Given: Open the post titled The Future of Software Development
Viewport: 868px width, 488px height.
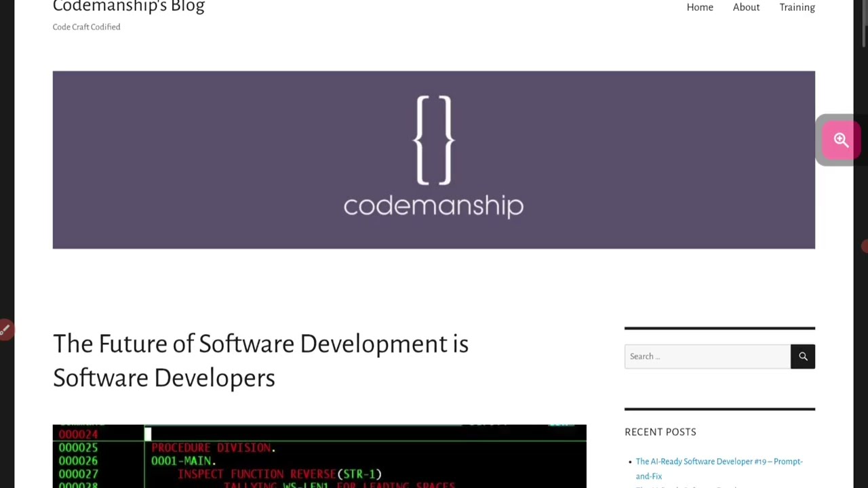Looking at the screenshot, I should (260, 361).
